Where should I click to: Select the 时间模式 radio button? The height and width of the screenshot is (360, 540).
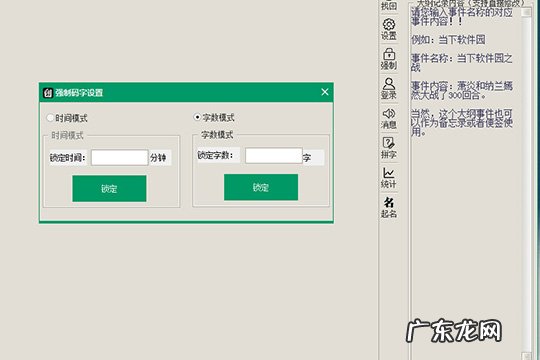(50, 118)
